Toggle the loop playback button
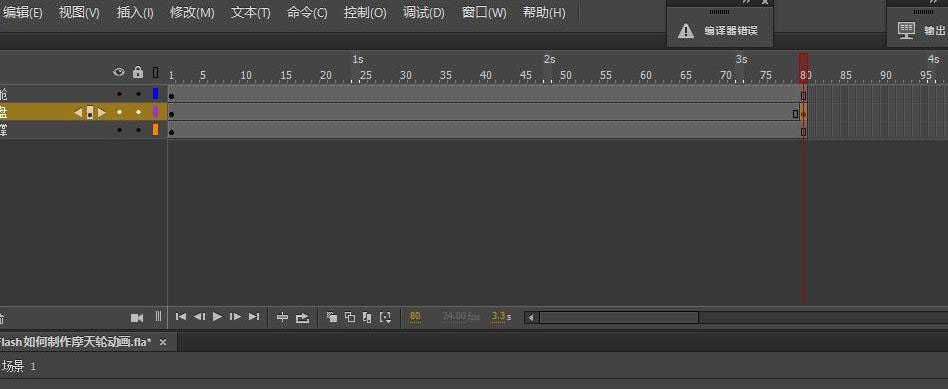 pos(302,317)
